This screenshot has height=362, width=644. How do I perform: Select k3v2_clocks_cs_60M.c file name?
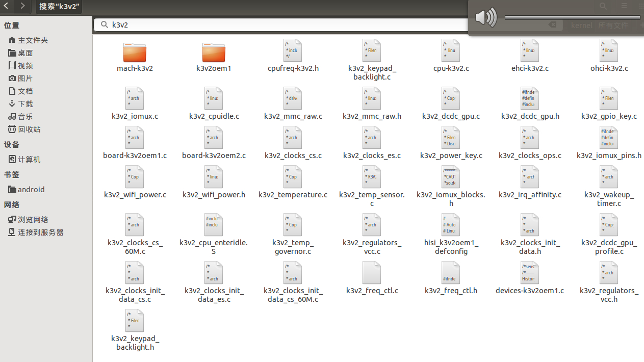135,247
